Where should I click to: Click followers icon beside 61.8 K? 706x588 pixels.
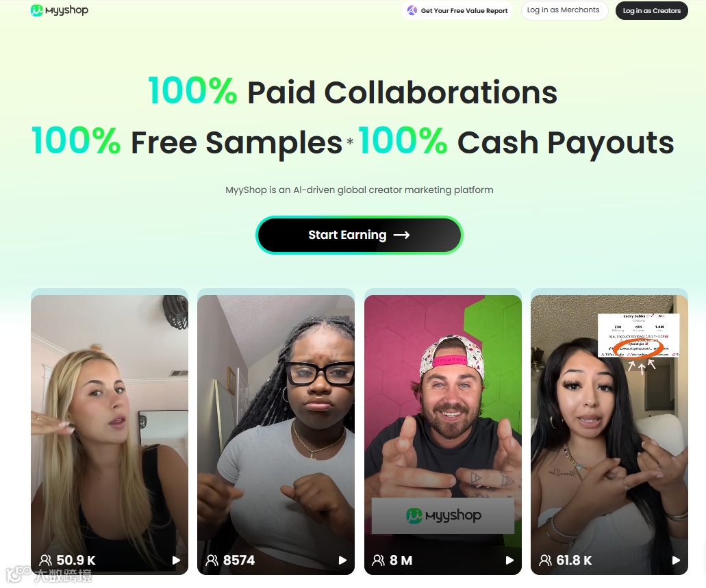coord(545,560)
